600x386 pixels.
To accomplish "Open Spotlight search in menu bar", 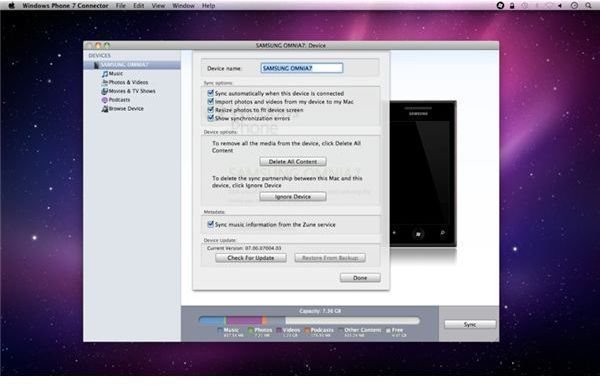I will 588,5.
